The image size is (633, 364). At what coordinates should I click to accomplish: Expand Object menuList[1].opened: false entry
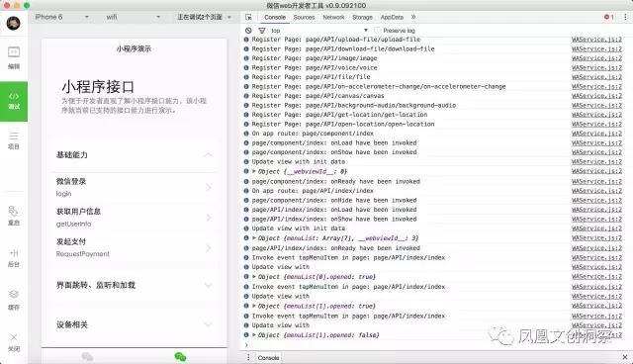pos(254,335)
